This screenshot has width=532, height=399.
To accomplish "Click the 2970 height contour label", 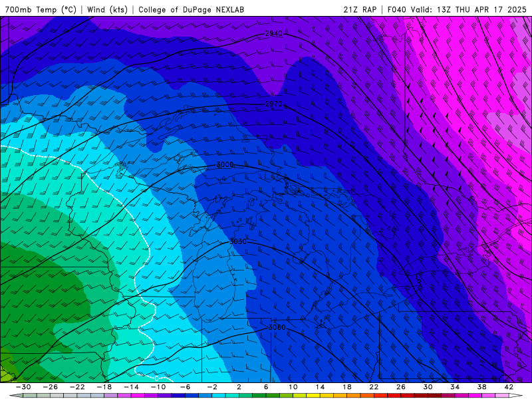I will click(x=273, y=104).
